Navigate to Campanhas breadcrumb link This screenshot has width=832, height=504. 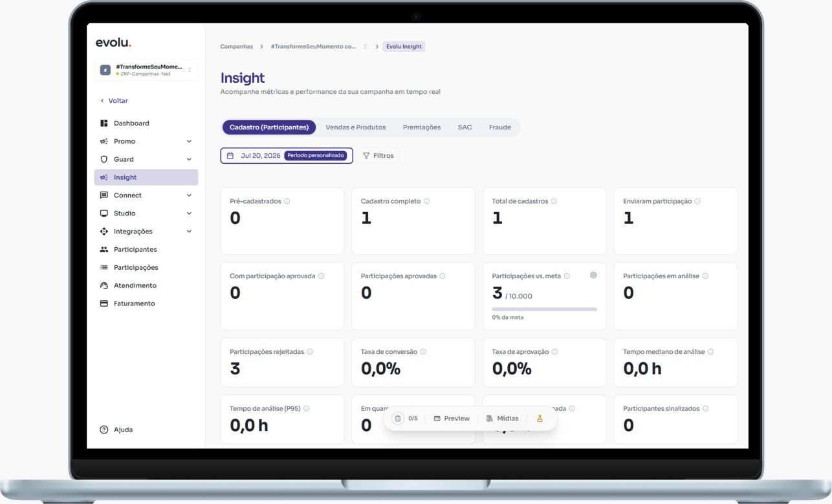(237, 47)
